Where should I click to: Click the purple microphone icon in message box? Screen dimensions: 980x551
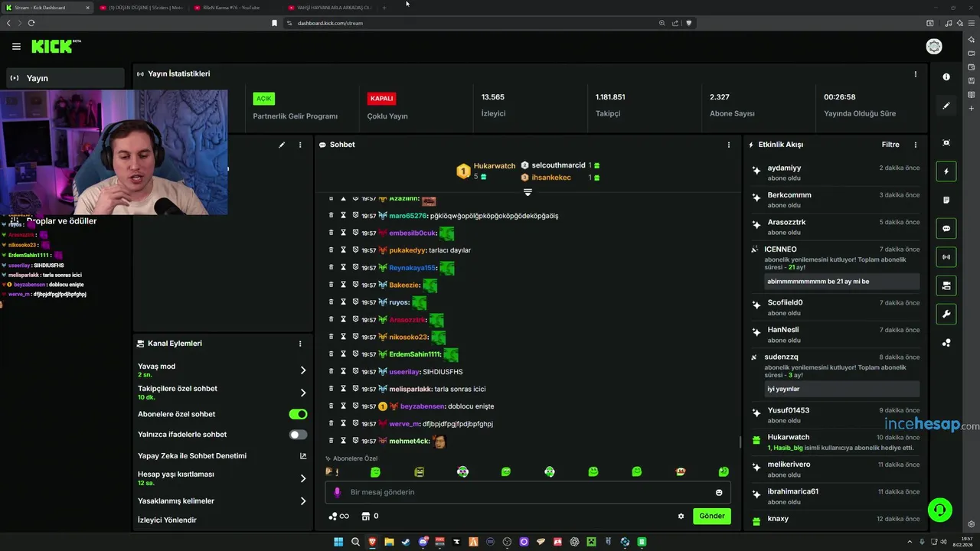coord(338,492)
